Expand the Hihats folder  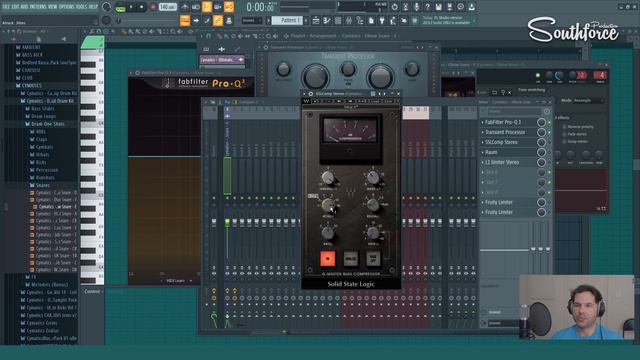pos(42,155)
